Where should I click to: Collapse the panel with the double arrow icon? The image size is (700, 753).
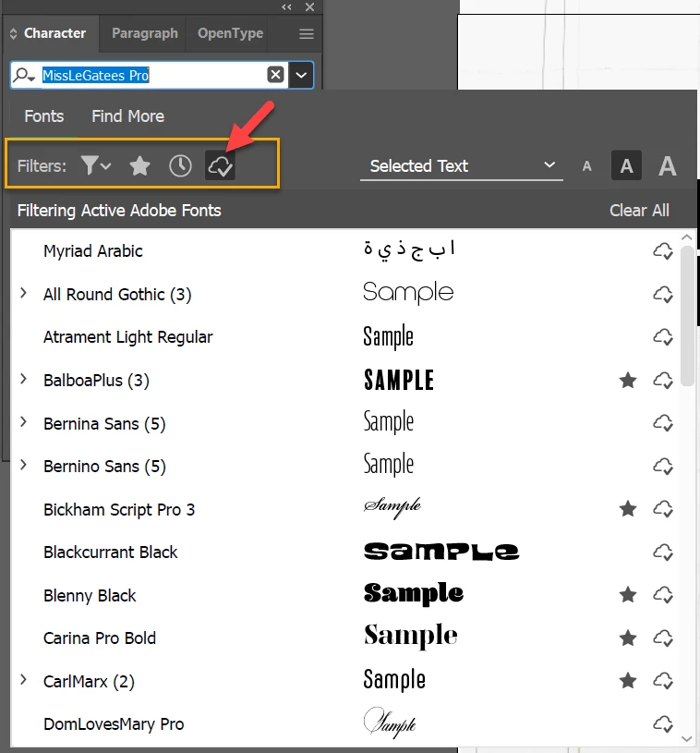pyautogui.click(x=286, y=6)
